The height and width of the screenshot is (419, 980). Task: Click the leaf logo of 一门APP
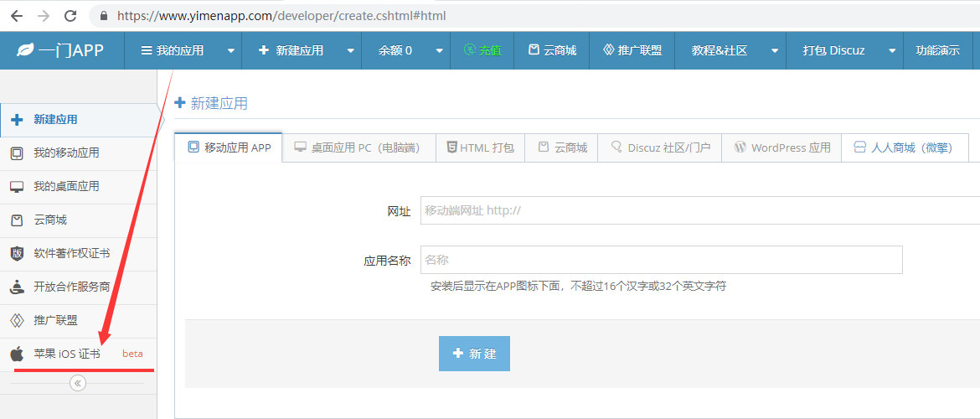coord(25,50)
